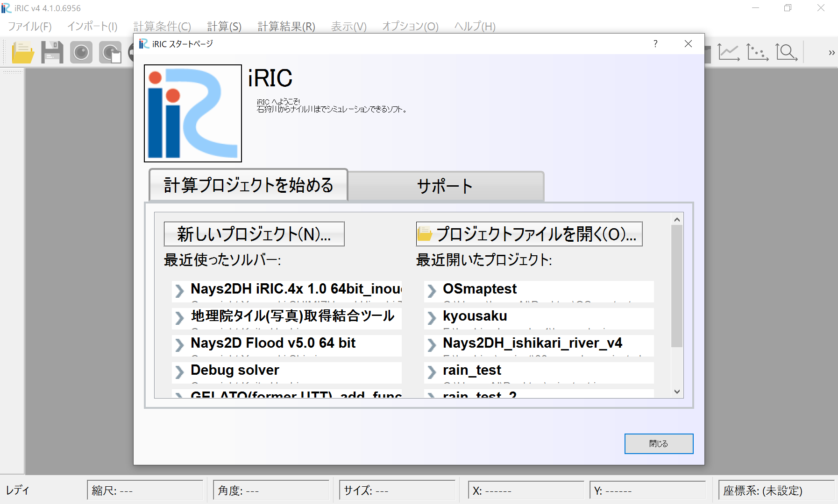Click the 最近使ったソルバー: label
The width and height of the screenshot is (838, 504).
click(x=222, y=260)
